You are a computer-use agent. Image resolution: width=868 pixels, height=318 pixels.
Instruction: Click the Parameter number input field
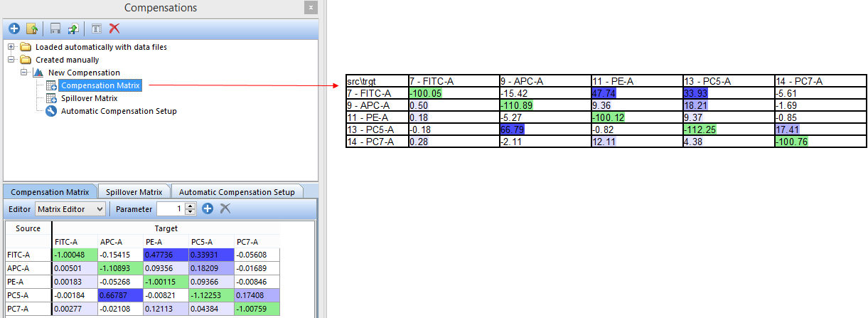coord(170,208)
